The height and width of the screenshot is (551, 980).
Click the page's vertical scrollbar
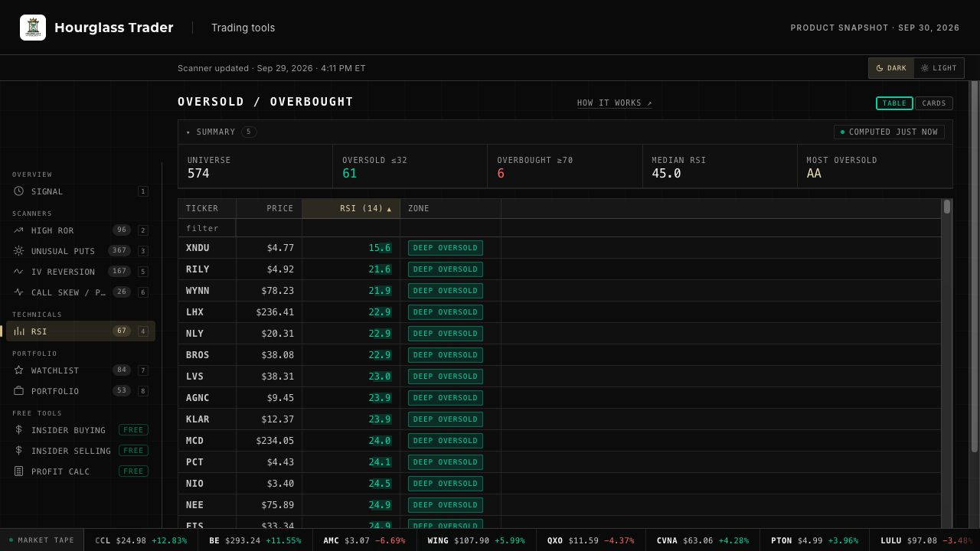click(x=975, y=266)
